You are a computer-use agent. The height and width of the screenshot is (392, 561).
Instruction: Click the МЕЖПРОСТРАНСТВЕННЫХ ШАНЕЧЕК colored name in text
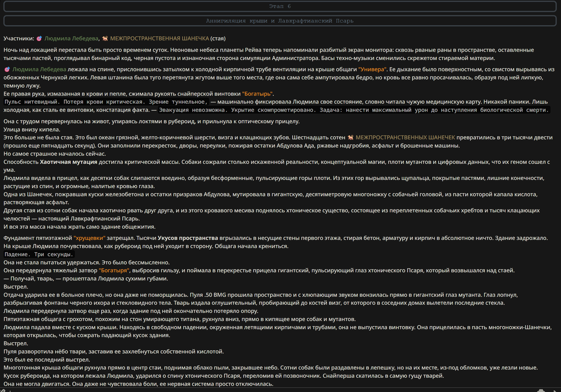click(x=405, y=138)
